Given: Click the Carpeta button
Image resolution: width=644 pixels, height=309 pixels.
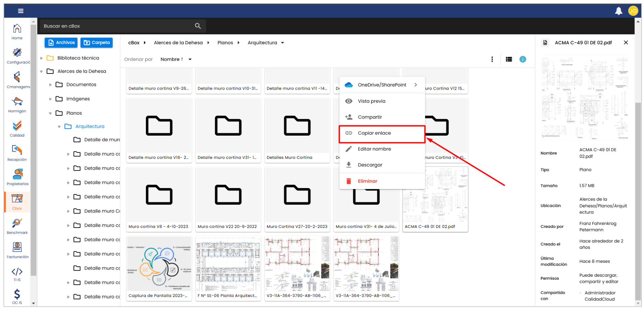Looking at the screenshot, I should pyautogui.click(x=96, y=43).
